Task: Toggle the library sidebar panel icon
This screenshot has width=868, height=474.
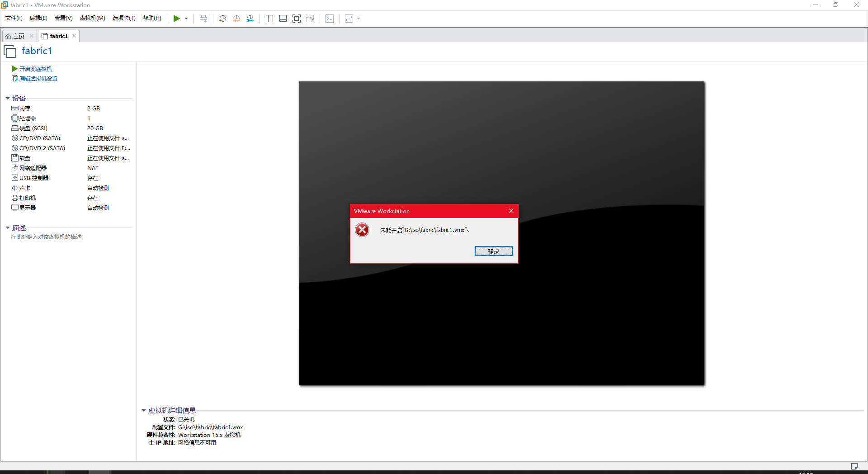Action: (x=269, y=19)
